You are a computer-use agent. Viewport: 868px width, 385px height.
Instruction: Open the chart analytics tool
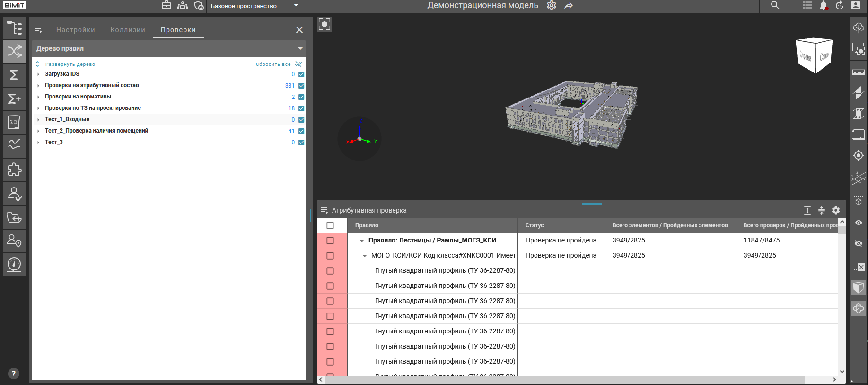[x=14, y=146]
